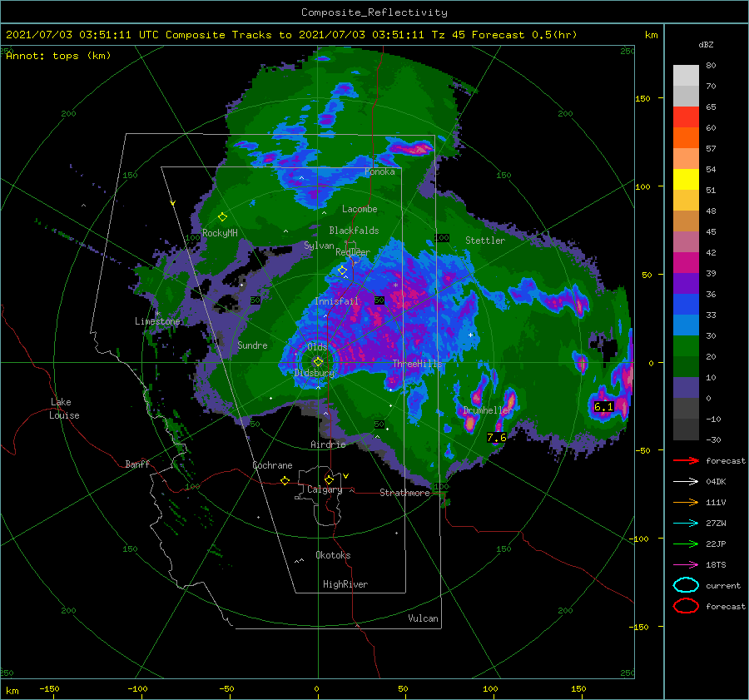Select the orange 111V track arrow
The height and width of the screenshot is (700, 749).
point(686,502)
